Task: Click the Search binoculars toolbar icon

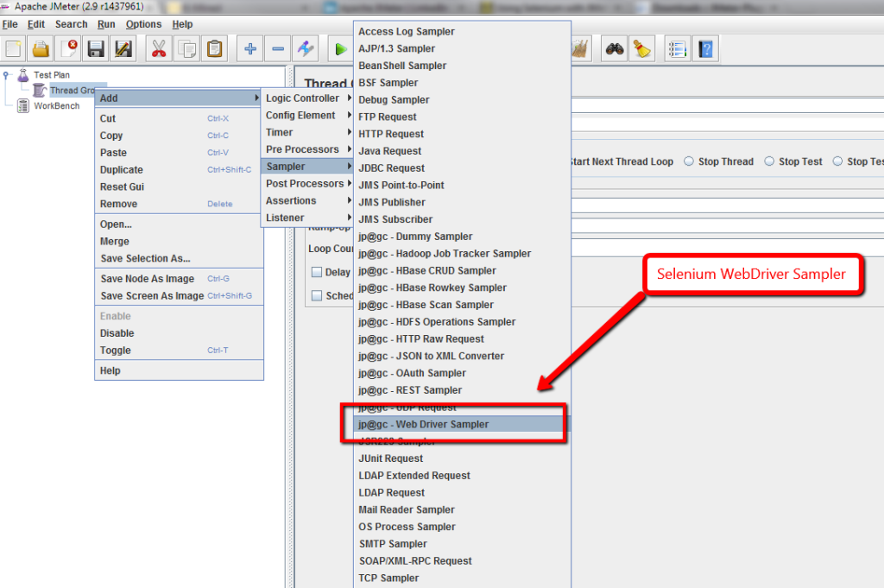Action: coord(615,49)
